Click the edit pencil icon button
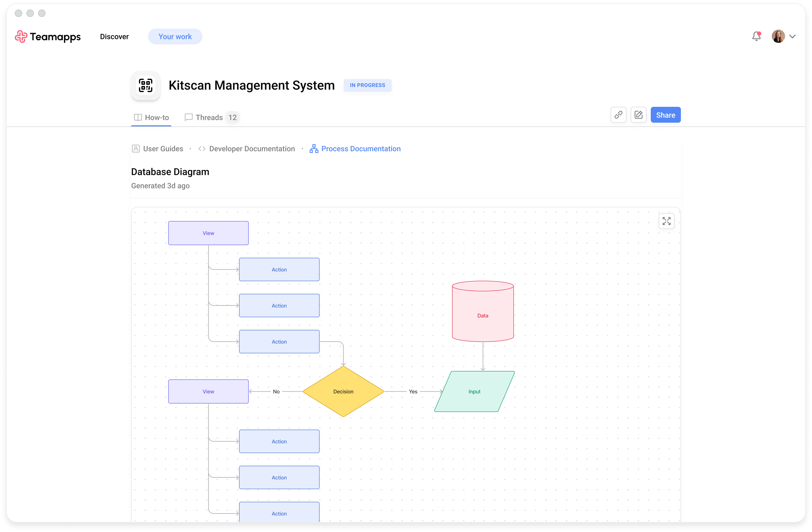 638,115
